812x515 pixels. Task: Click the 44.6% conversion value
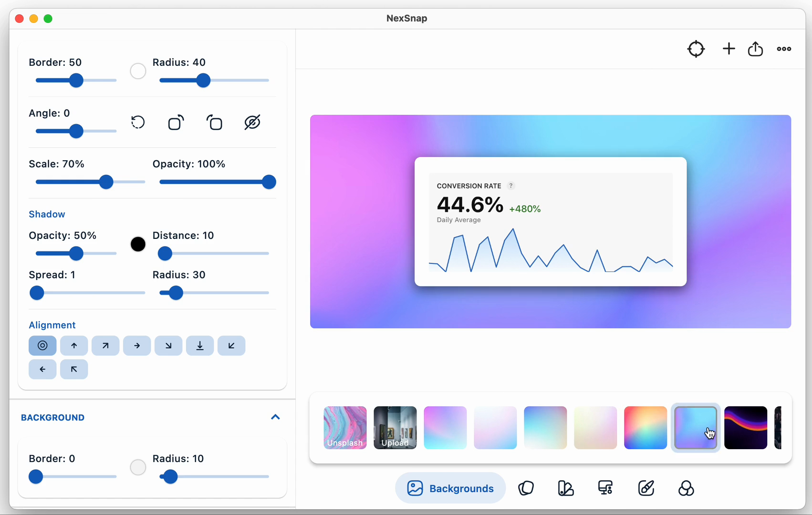470,205
